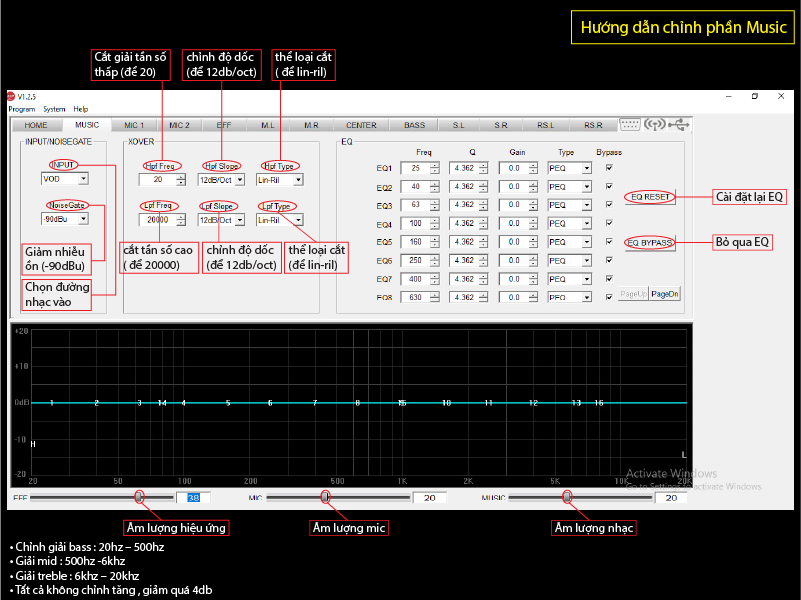Viewport: 801px width, 600px height.
Task: Click the wireless signal icon
Action: coord(654,124)
